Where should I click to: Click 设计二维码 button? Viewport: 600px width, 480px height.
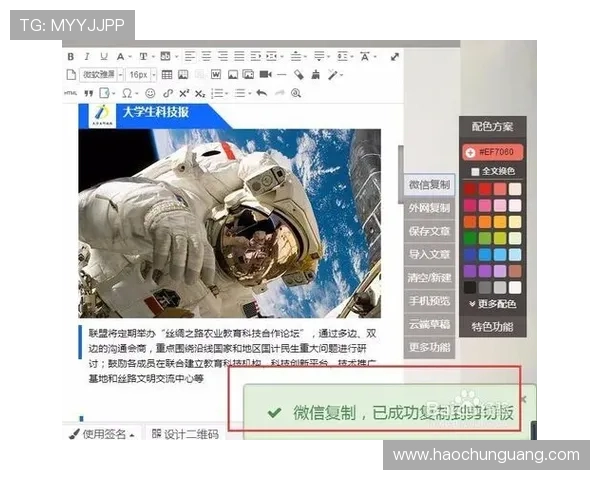pos(185,434)
